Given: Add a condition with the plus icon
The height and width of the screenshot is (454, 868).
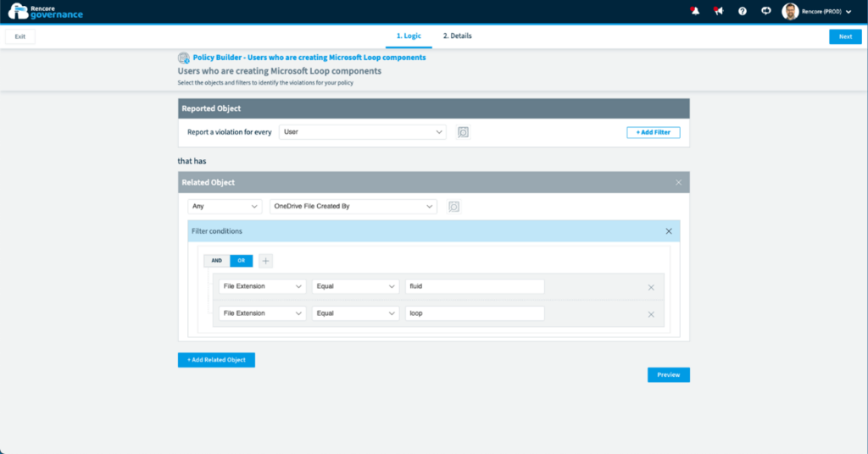Looking at the screenshot, I should click(265, 261).
